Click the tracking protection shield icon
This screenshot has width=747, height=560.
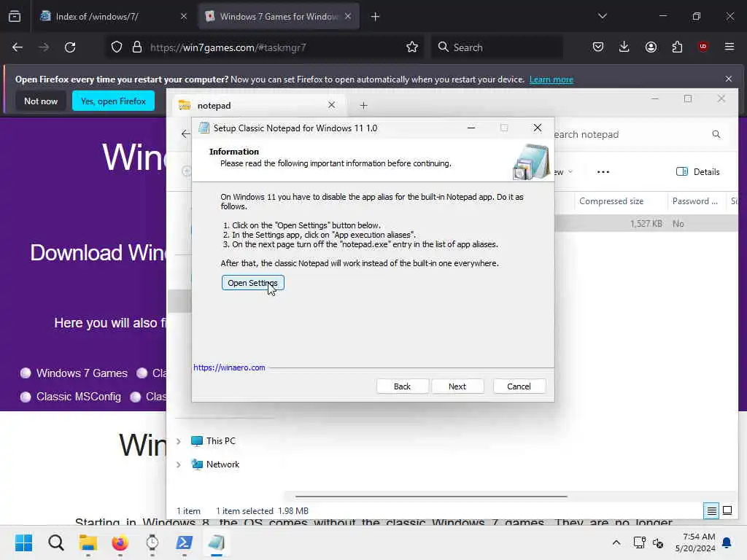click(x=117, y=47)
